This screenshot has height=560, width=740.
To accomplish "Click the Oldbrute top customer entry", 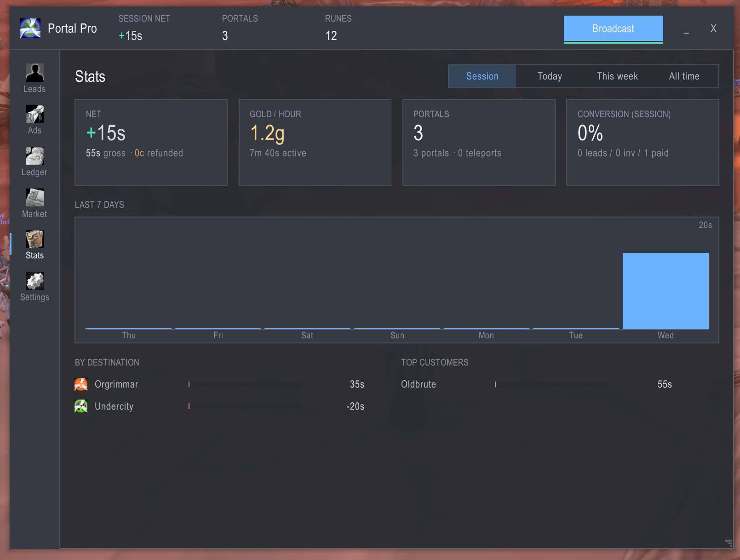I will [536, 384].
